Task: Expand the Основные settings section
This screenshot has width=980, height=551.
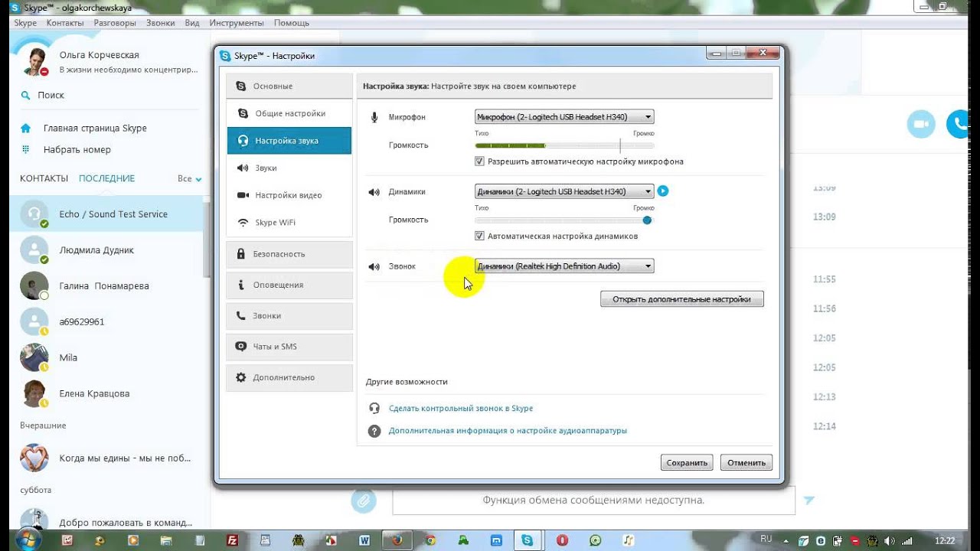Action: click(289, 86)
